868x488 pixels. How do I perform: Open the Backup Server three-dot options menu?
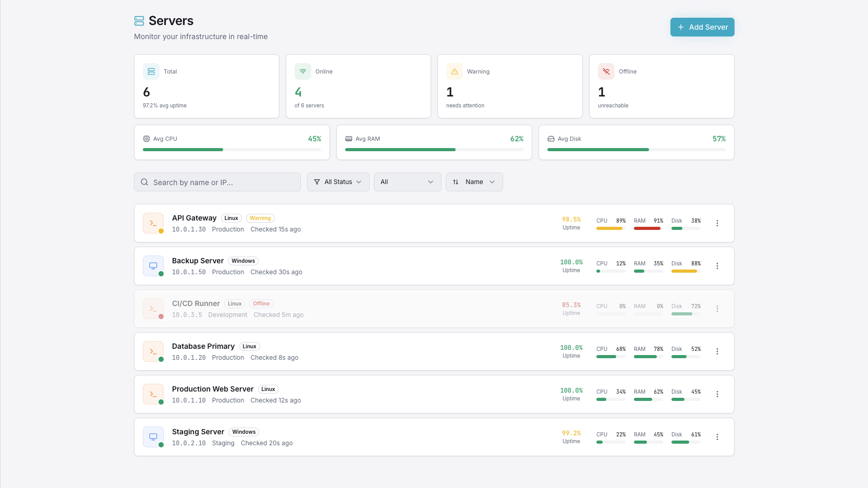[717, 266]
